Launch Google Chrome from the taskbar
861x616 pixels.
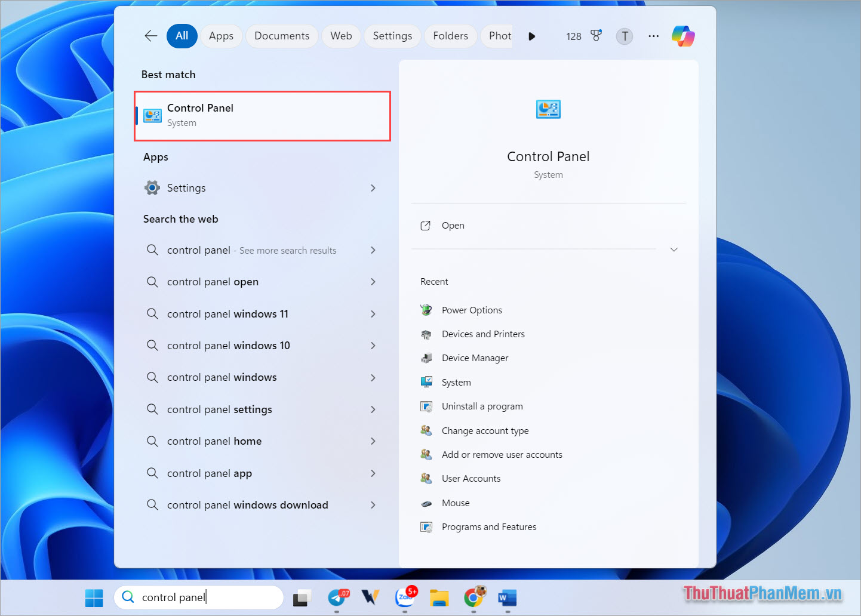474,597
